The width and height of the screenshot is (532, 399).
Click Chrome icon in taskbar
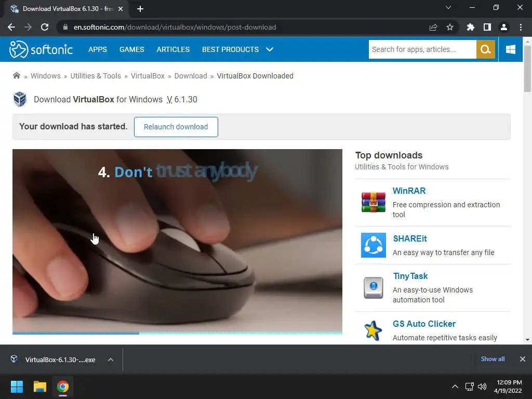point(63,387)
